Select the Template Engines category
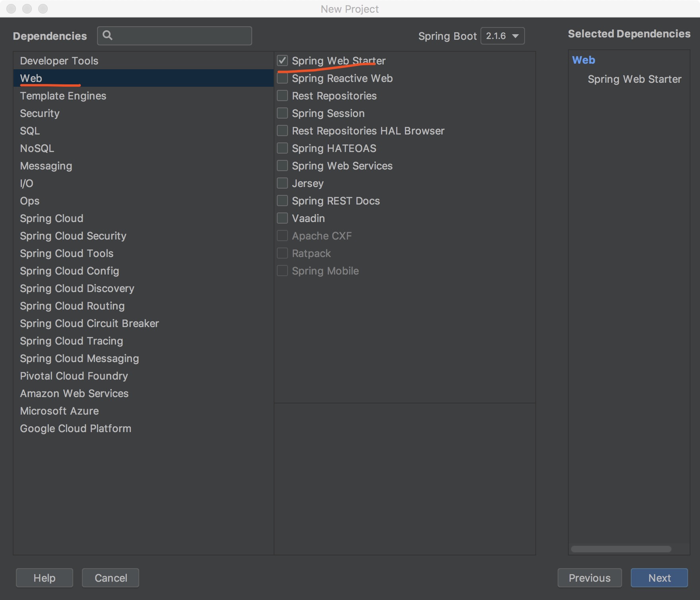This screenshot has height=600, width=700. (63, 96)
